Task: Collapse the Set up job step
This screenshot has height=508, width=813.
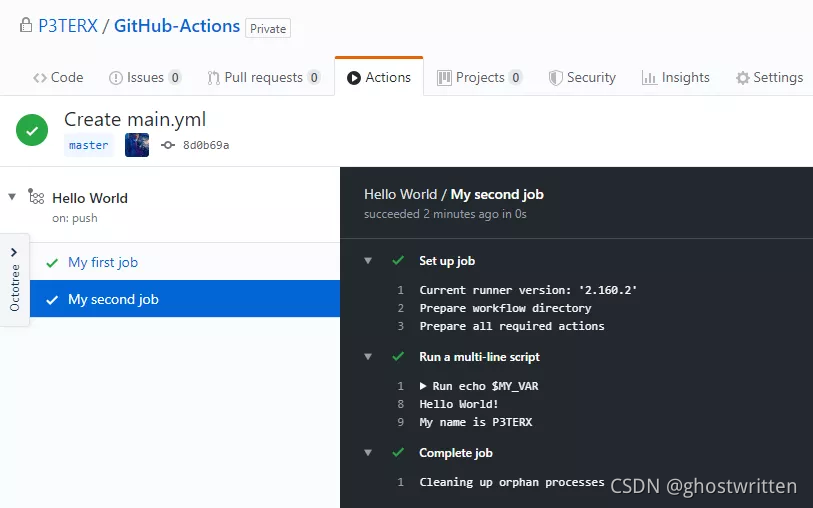Action: pos(368,261)
